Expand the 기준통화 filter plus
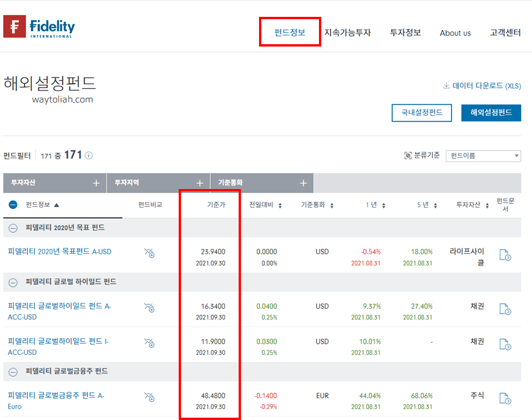Screen dimensions: 532x420 pos(303,183)
